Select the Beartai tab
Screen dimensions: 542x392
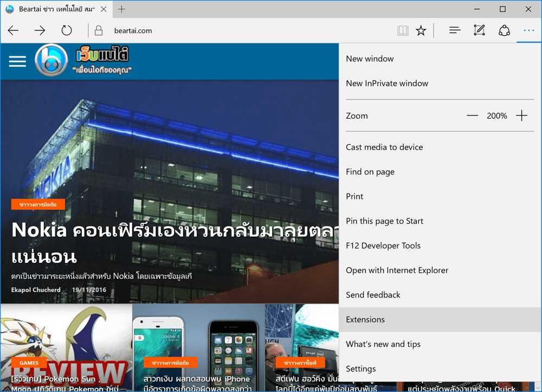pos(56,9)
